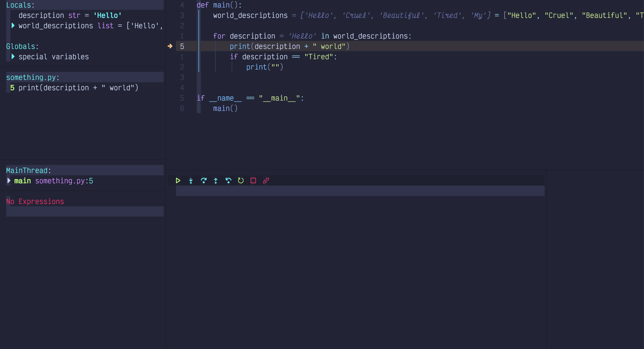Click the print("") statement in the editor
Screen dimensions: 644x349
tap(265, 67)
